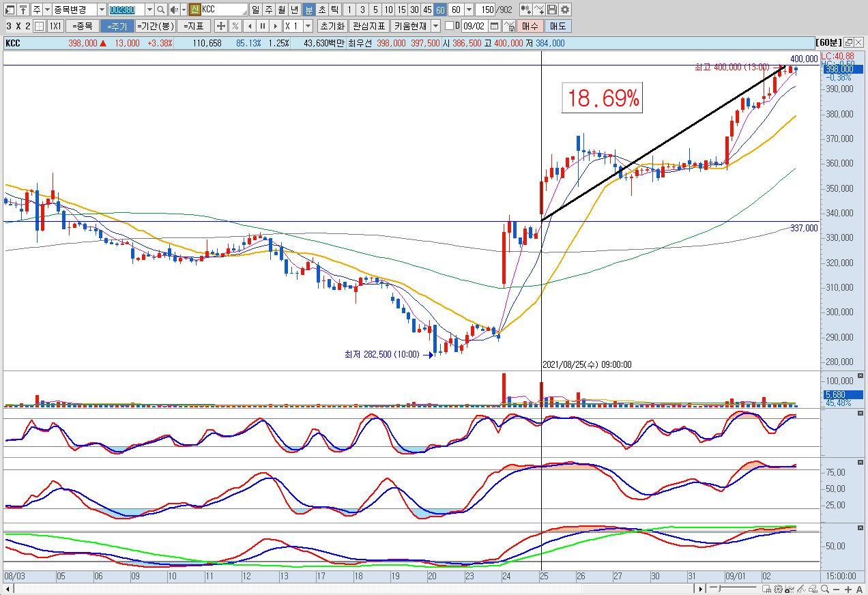Toggle the =지표 sync button
The height and width of the screenshot is (595, 868).
point(193,26)
